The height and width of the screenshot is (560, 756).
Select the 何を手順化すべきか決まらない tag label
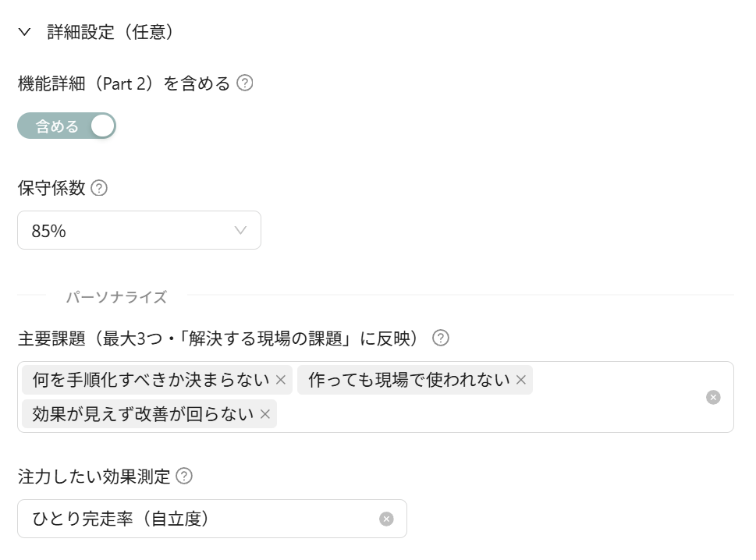[151, 380]
